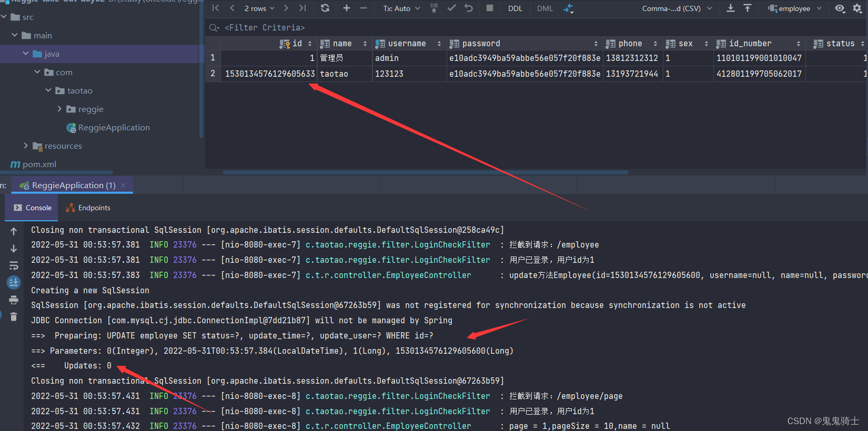
Task: Collapse the com package
Action: click(x=37, y=72)
